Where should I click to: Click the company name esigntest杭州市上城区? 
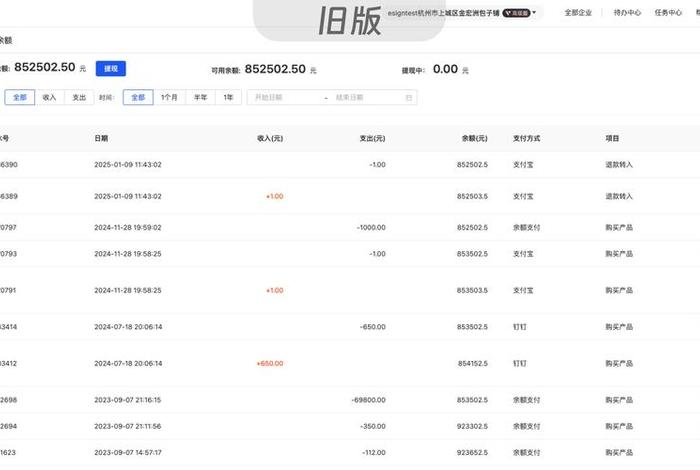[443, 13]
